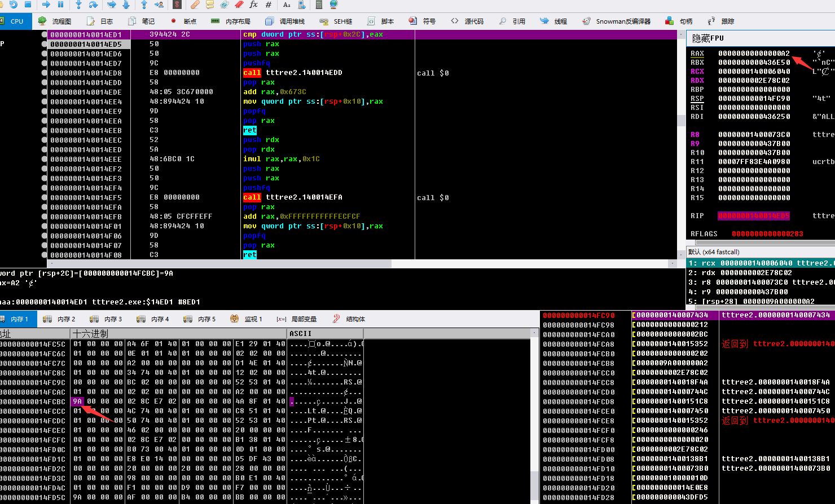Open the 结构体 struct tab

tap(349, 319)
